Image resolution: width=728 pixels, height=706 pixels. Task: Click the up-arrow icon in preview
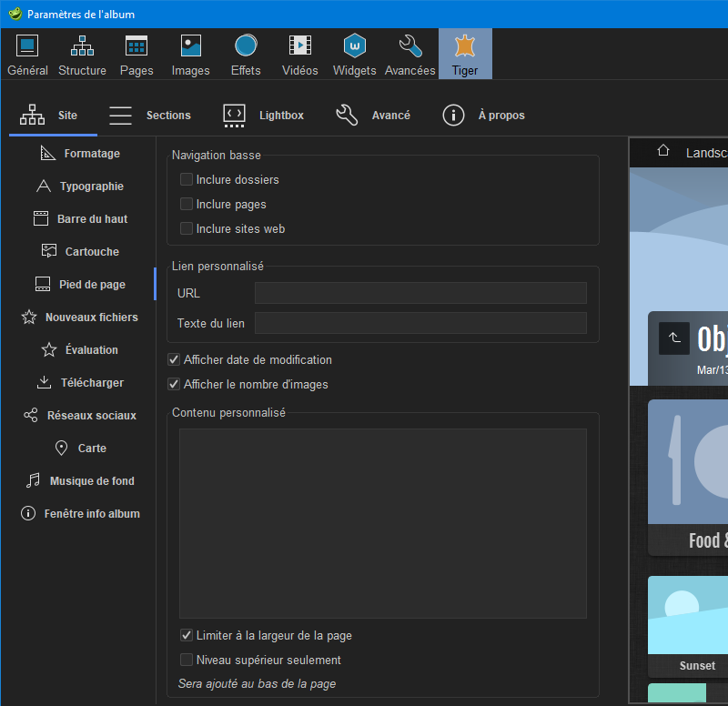[674, 338]
